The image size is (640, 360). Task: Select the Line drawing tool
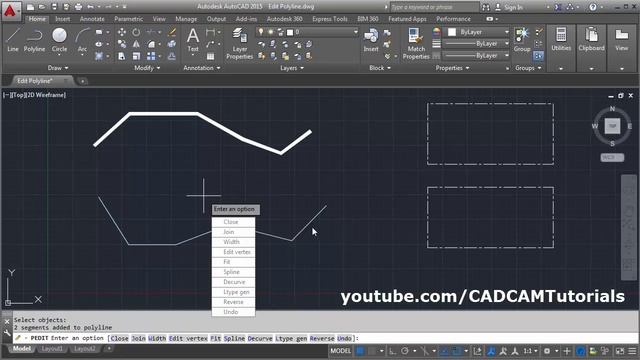(x=13, y=40)
